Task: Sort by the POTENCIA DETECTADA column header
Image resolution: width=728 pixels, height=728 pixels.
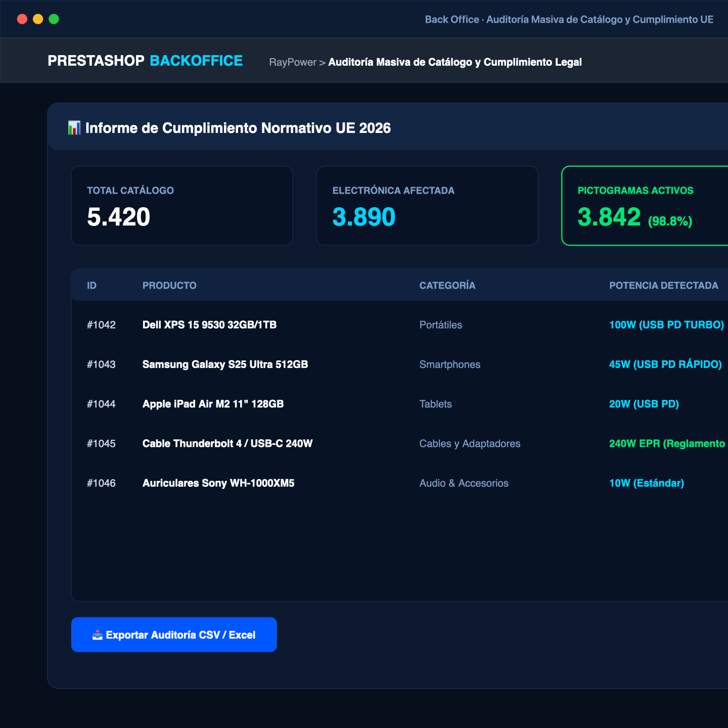Action: (x=664, y=286)
